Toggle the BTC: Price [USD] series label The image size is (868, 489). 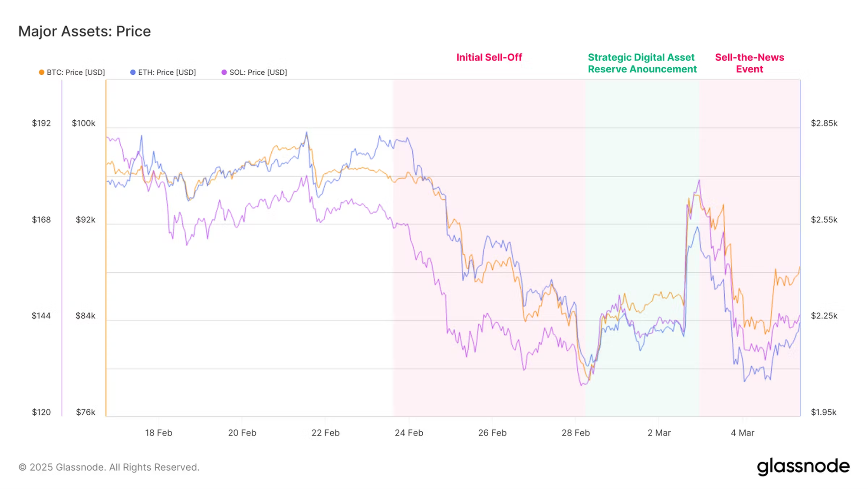[x=76, y=73]
